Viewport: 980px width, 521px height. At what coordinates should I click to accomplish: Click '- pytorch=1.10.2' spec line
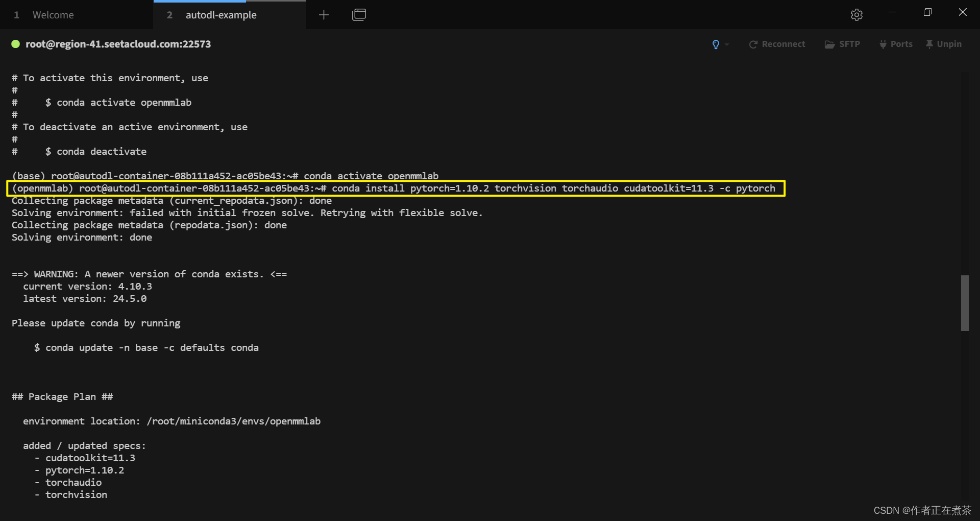tap(79, 470)
